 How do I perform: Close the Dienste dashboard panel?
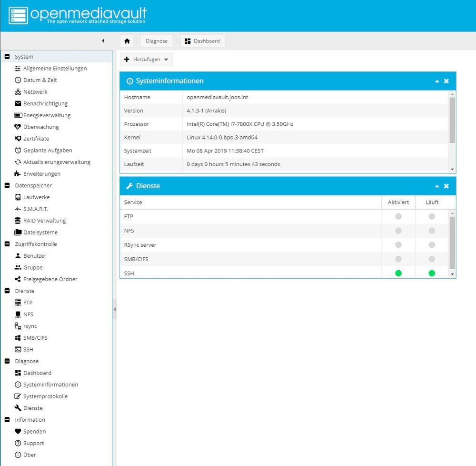[x=446, y=186]
